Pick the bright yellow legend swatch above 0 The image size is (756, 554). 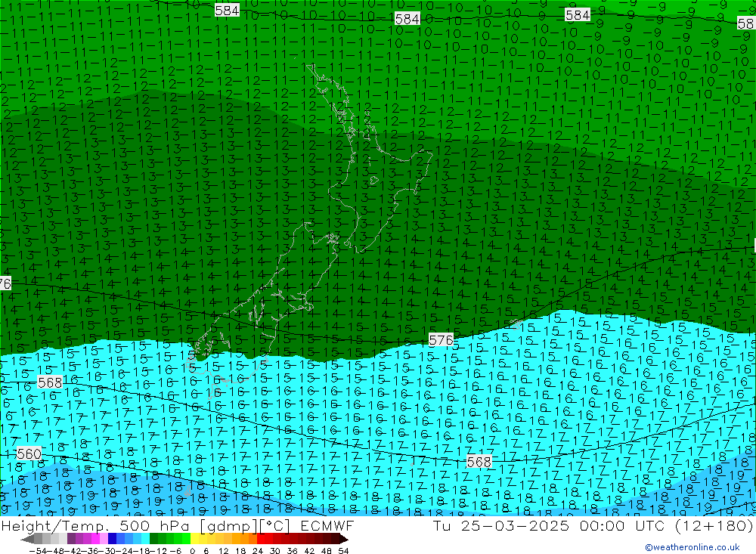tap(195, 539)
